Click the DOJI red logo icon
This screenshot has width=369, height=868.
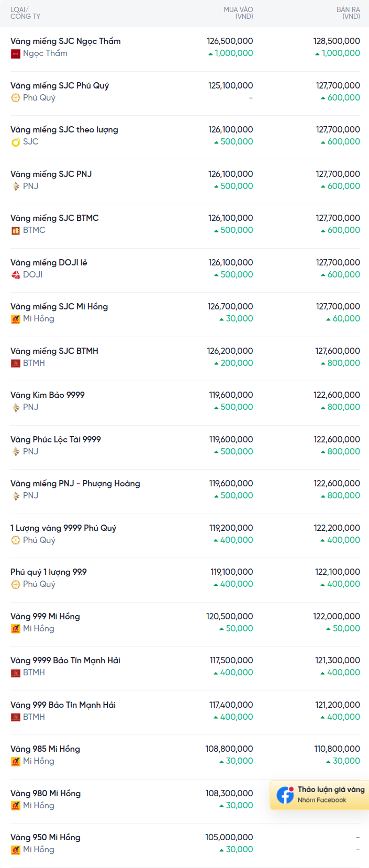[x=16, y=275]
